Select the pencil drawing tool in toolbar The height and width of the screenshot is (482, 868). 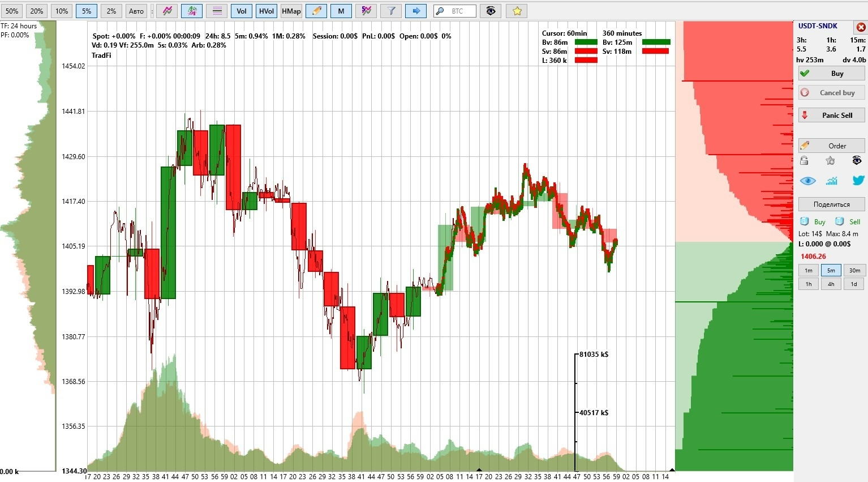[x=316, y=11]
